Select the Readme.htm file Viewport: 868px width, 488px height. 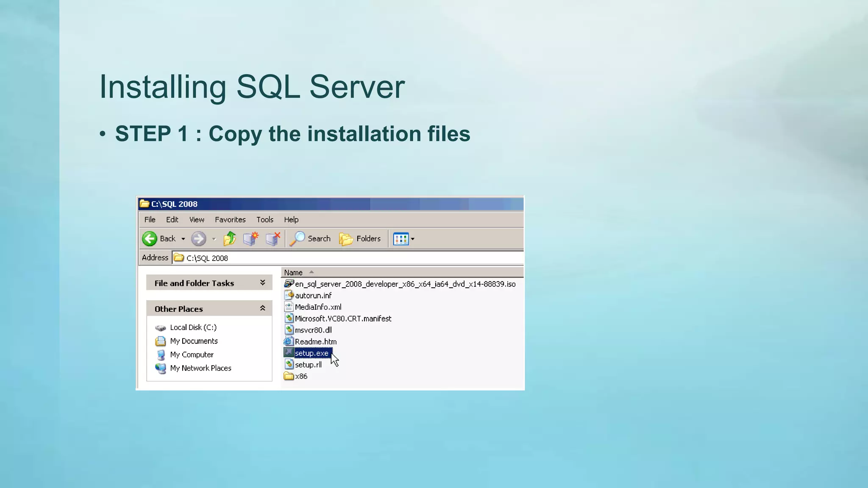coord(316,341)
